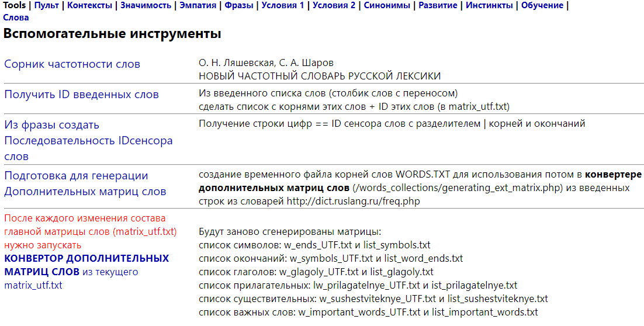
Task: Click the dict.ruslang.ru/freq.php URL text
Action: point(352,201)
